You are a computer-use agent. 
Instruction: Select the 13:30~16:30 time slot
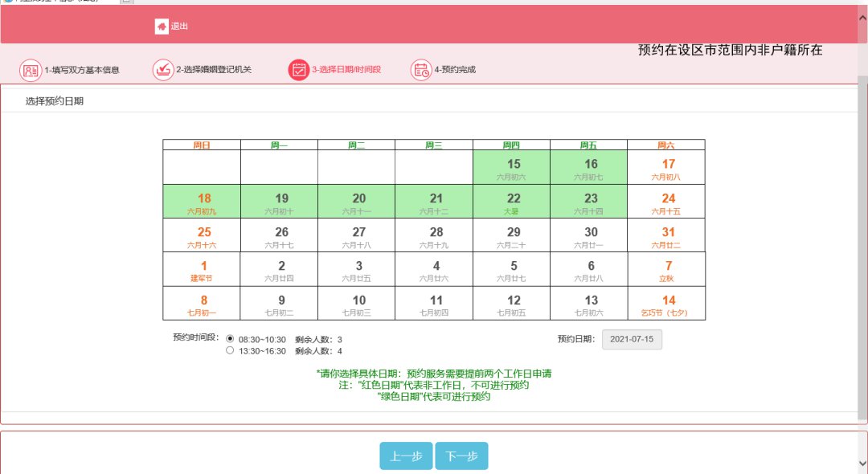[x=230, y=350]
